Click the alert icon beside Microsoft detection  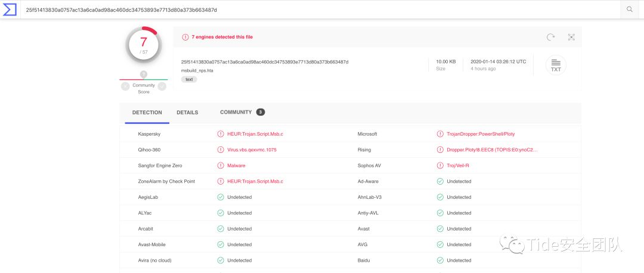pyautogui.click(x=440, y=134)
